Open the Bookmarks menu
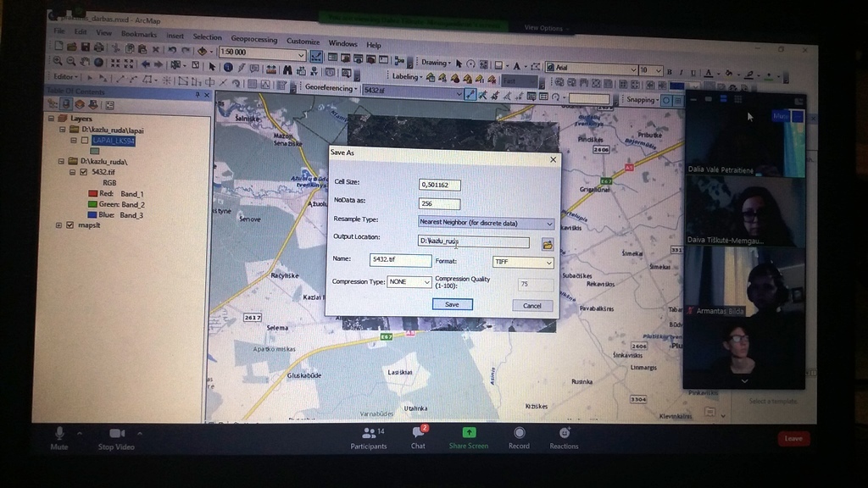Screen dimensions: 868x488 click(139, 34)
